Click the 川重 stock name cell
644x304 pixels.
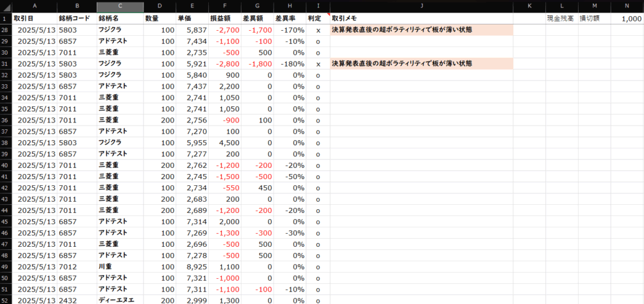[120, 267]
